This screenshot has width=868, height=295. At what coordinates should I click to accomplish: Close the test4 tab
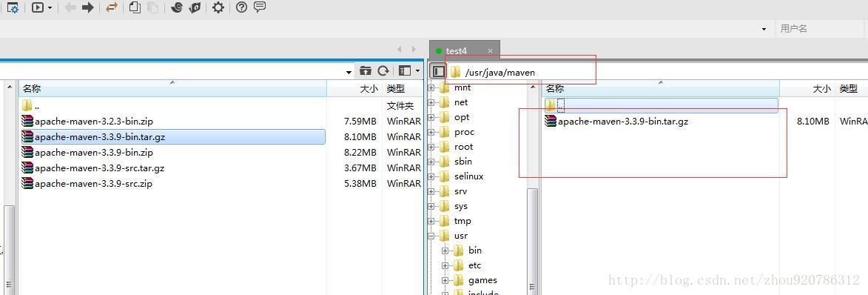(490, 51)
